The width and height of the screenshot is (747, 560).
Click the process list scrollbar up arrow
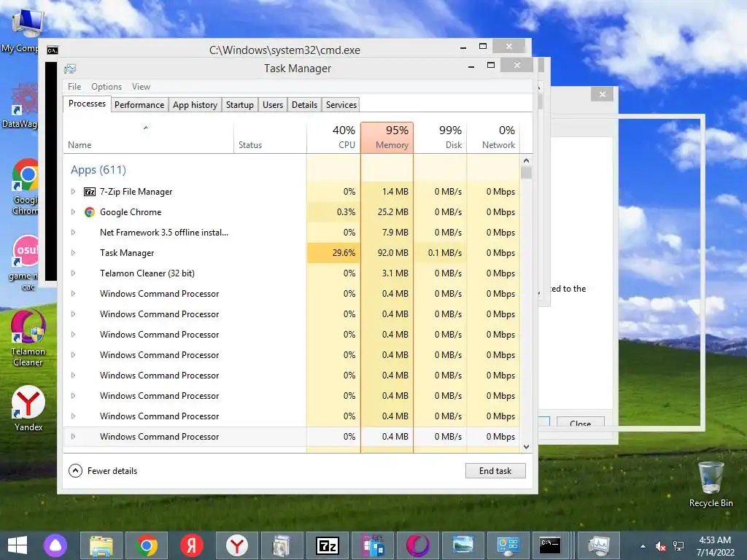526,160
